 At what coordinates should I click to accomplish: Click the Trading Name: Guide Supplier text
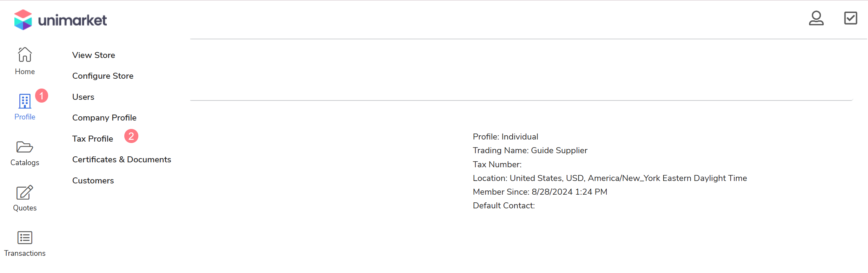click(530, 150)
